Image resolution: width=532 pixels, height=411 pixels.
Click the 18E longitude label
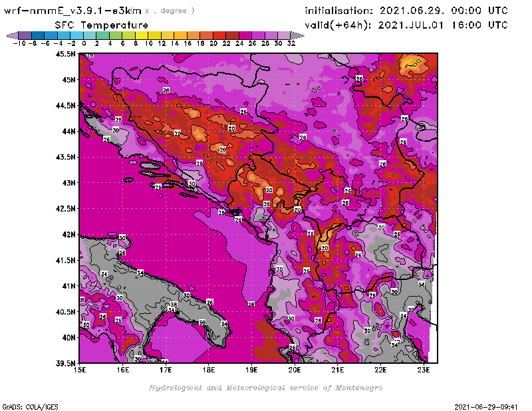[209, 370]
